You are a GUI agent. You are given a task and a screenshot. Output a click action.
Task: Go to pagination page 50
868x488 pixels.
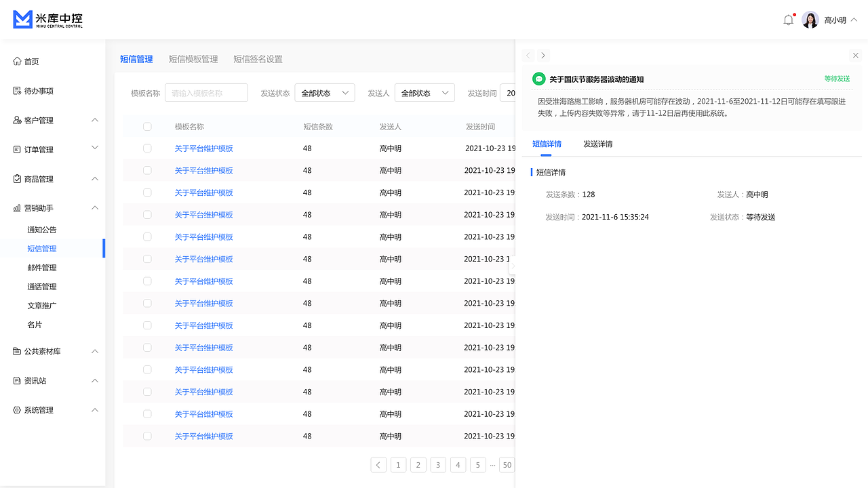tap(507, 465)
